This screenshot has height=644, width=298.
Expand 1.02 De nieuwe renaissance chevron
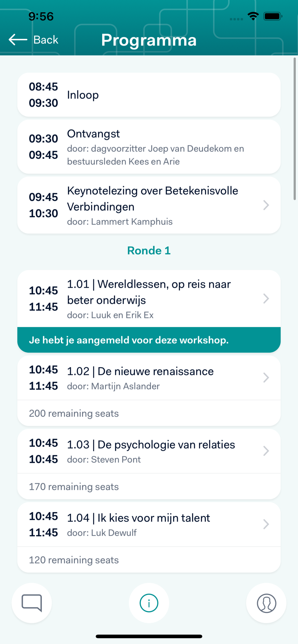[266, 377]
